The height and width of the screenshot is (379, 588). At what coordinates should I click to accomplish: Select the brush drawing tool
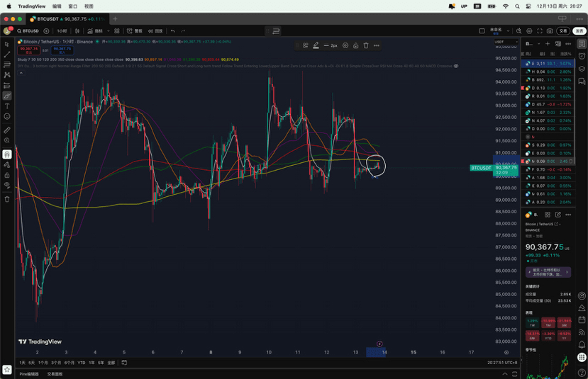[x=7, y=96]
